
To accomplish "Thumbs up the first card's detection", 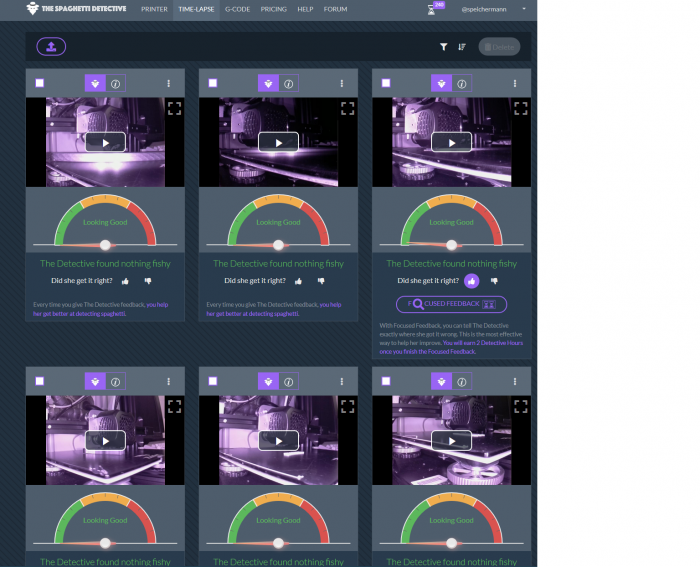I will pyautogui.click(x=126, y=281).
